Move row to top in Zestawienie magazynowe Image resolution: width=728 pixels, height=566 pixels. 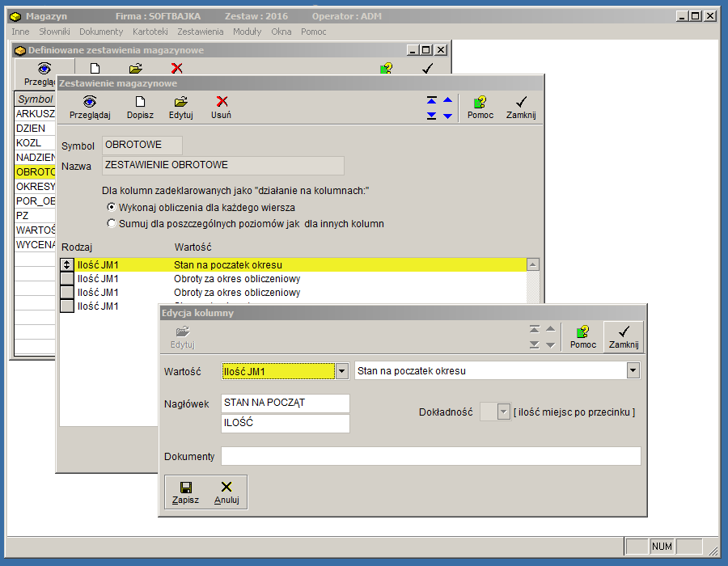[x=431, y=100]
